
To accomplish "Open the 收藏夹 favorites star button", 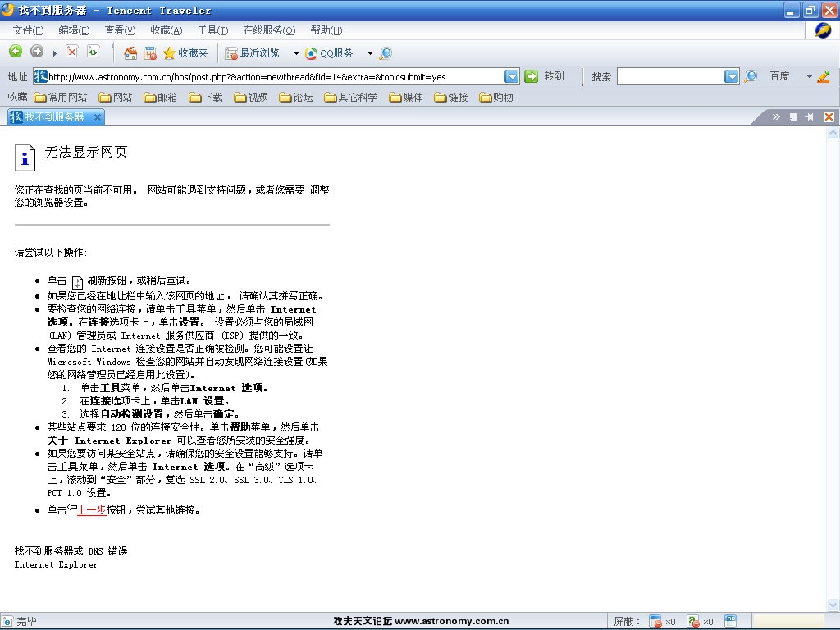I will 185,52.
